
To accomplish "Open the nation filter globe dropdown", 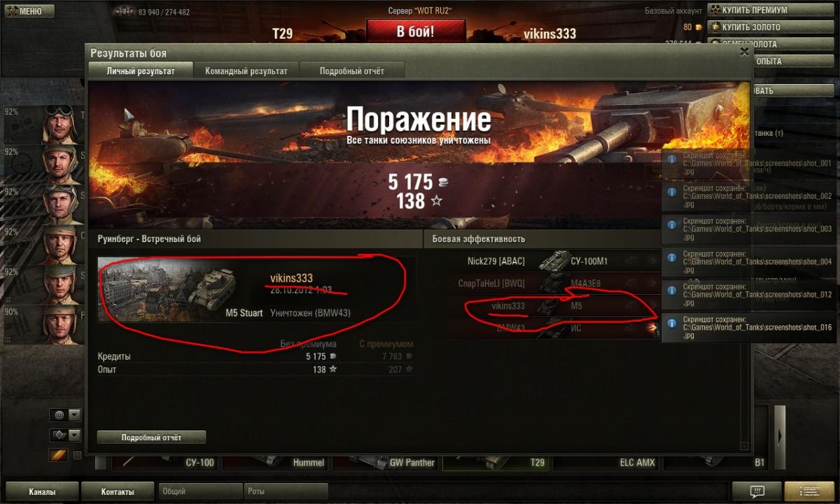I will pos(65,414).
